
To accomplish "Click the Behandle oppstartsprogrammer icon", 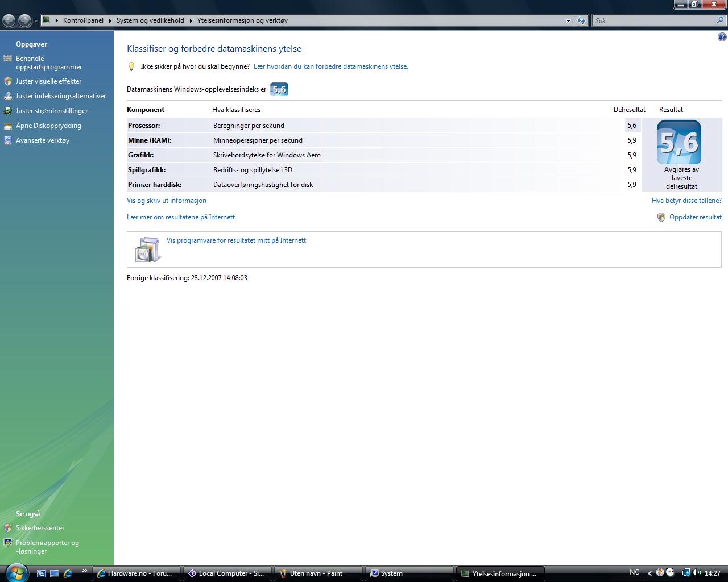I will tap(7, 59).
